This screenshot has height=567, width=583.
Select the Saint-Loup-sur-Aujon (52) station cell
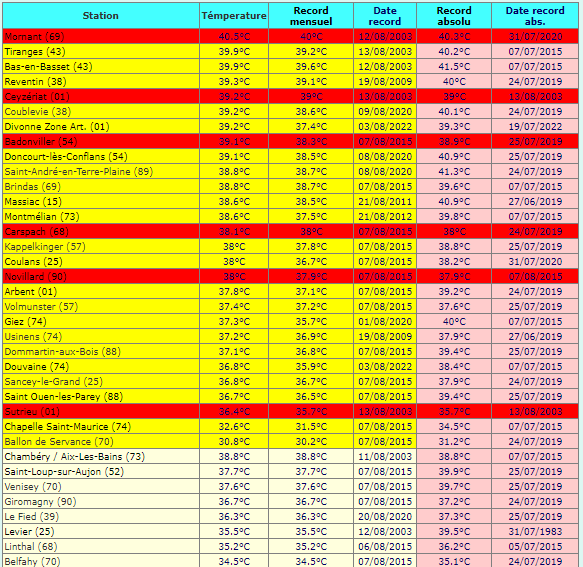(x=101, y=471)
